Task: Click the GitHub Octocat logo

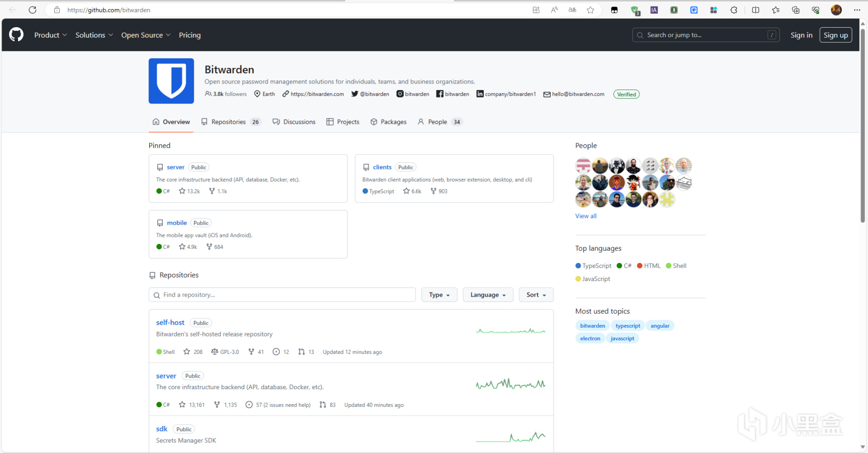Action: click(16, 35)
